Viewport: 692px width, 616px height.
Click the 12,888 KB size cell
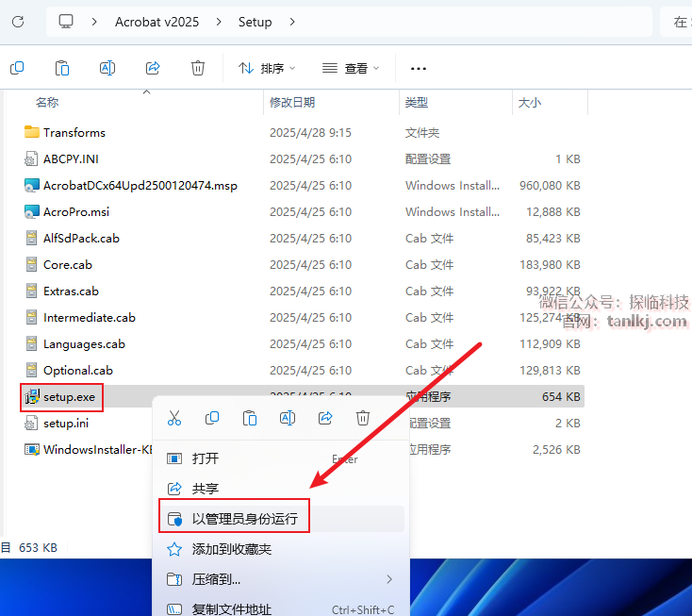pyautogui.click(x=553, y=211)
